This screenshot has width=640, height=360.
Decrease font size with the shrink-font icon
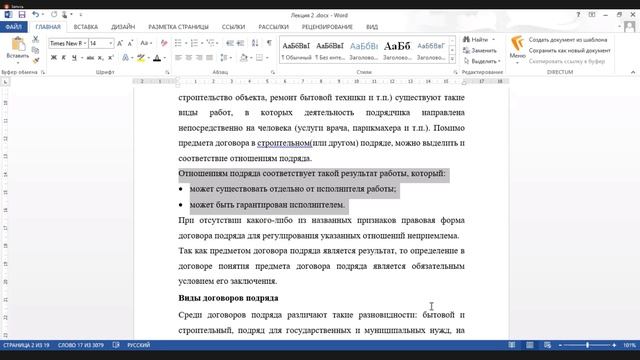point(130,43)
